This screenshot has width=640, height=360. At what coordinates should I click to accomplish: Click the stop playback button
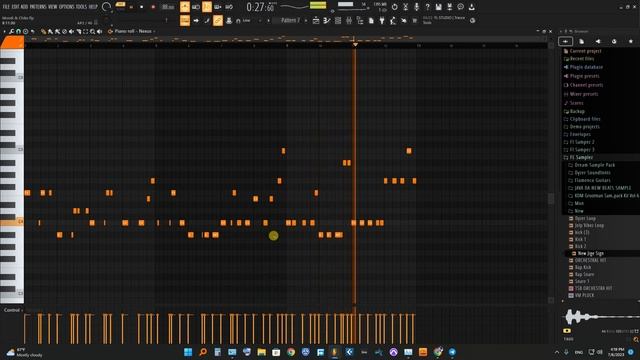pyautogui.click(x=142, y=7)
